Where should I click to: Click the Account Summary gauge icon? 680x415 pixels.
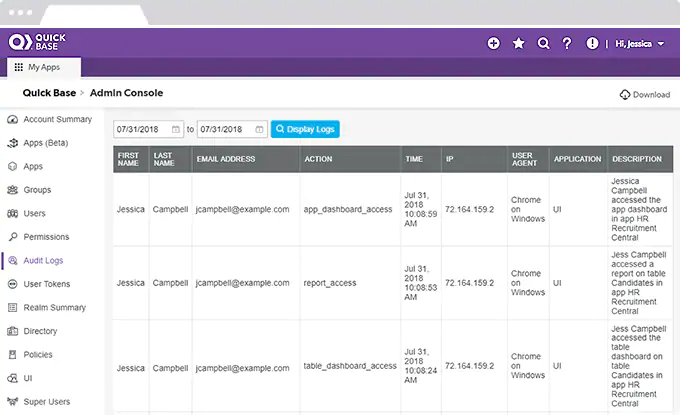pos(13,119)
